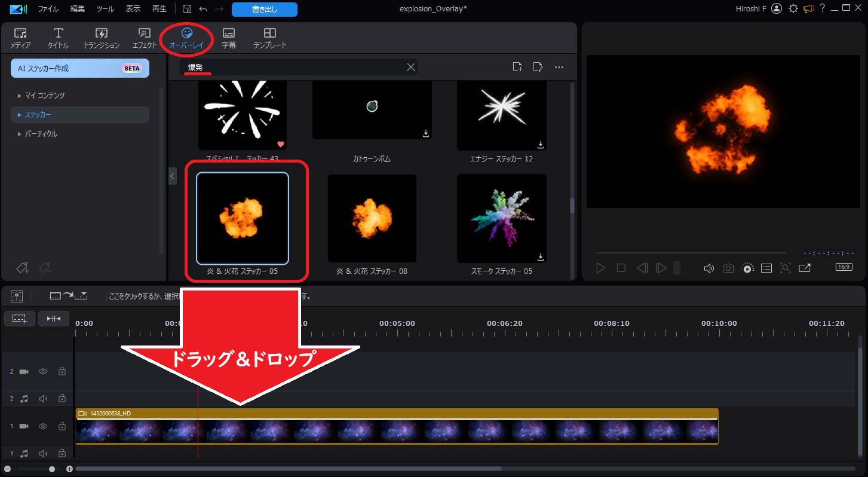
Task: Click the heart on the white burst sticker
Action: coord(280,144)
